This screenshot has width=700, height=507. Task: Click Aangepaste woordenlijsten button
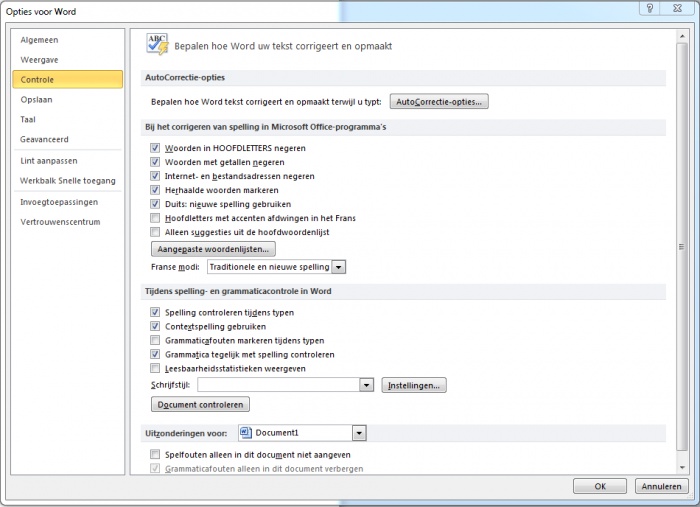click(213, 249)
